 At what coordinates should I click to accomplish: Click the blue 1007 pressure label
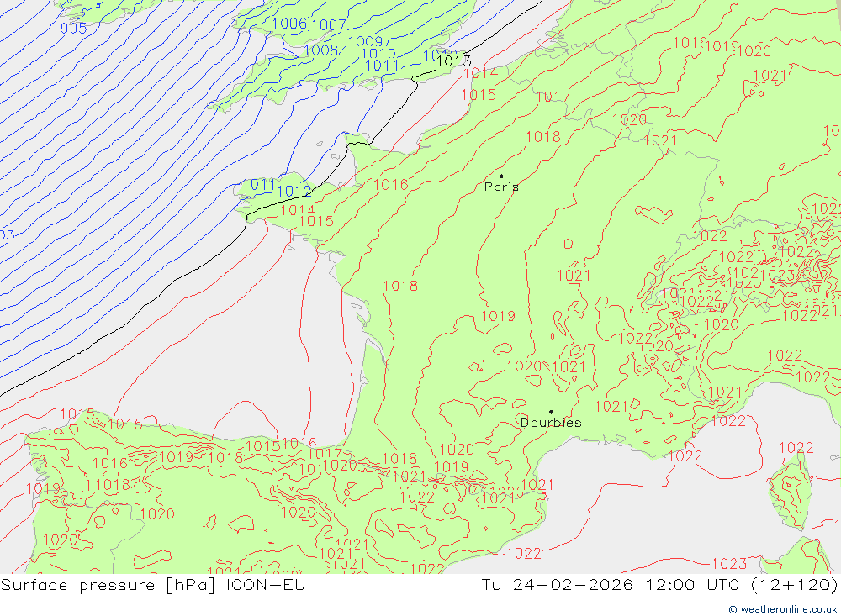[x=329, y=24]
